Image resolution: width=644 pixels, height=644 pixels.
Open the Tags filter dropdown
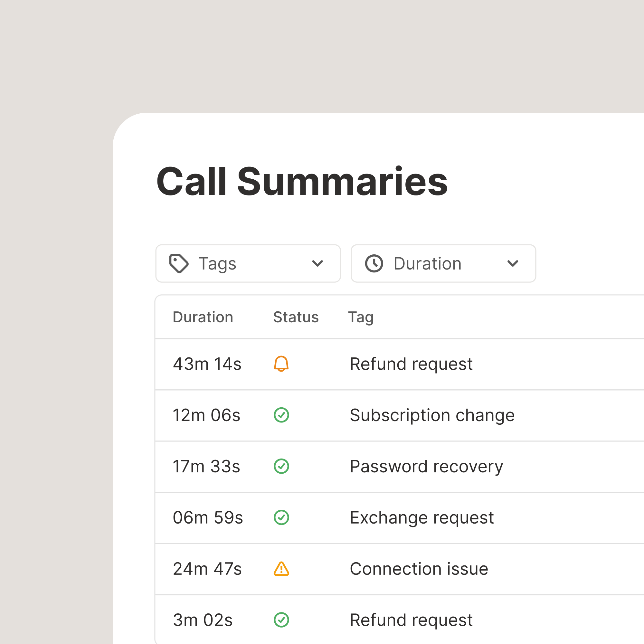248,263
